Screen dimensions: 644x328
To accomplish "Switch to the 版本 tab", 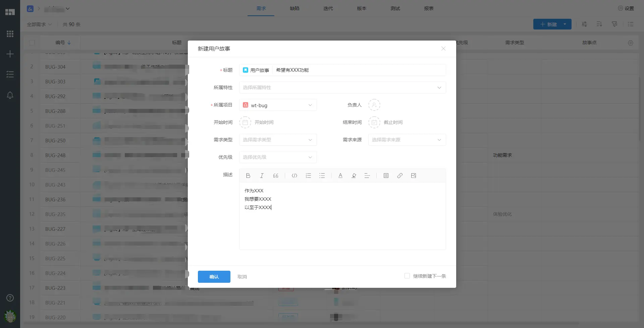I will point(362,8).
